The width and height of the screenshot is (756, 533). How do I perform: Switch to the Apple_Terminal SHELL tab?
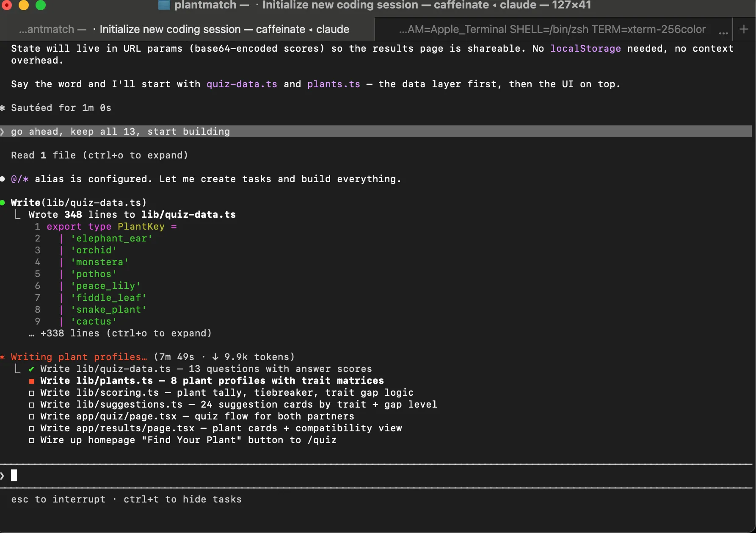click(x=552, y=29)
